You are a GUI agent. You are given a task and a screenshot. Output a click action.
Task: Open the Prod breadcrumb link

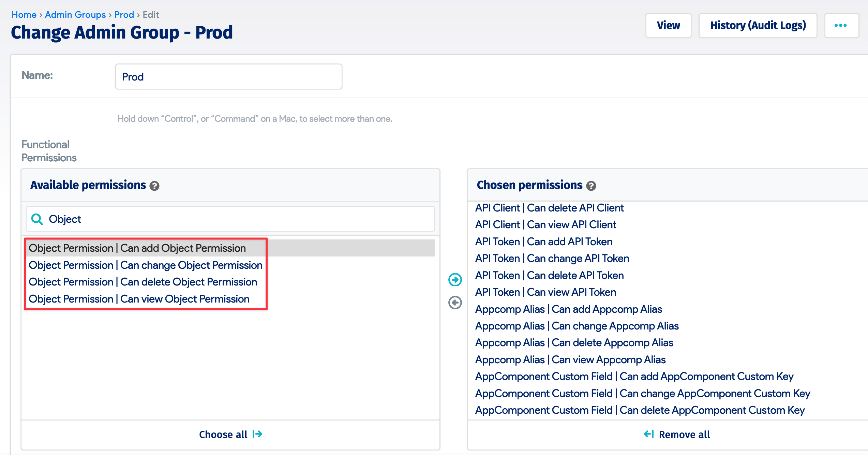(124, 15)
